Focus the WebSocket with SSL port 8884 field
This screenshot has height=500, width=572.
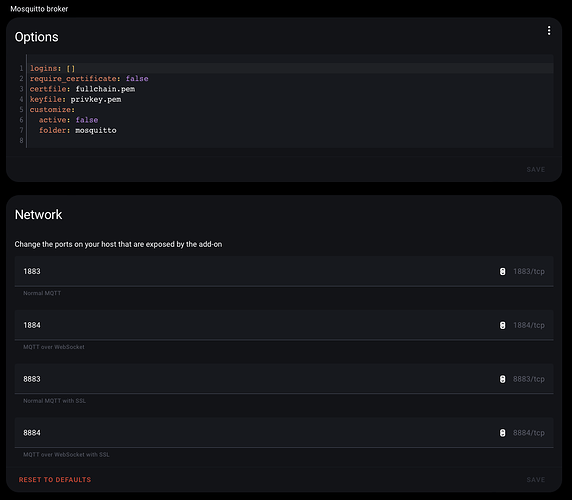coord(284,433)
